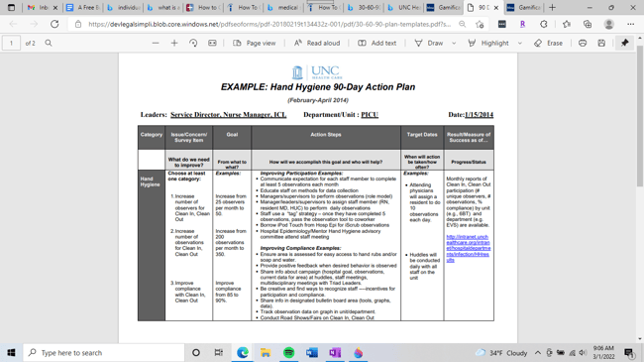Open the 34°F Cloudy weather widget
Viewport: 644px width, 362px height.
(x=501, y=352)
